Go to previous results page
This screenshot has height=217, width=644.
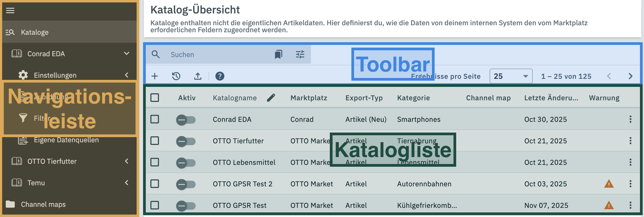tap(609, 76)
